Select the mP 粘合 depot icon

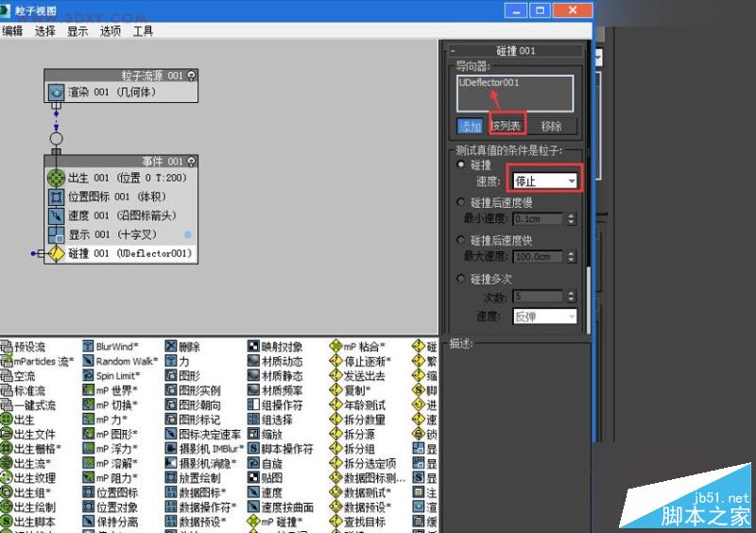335,346
